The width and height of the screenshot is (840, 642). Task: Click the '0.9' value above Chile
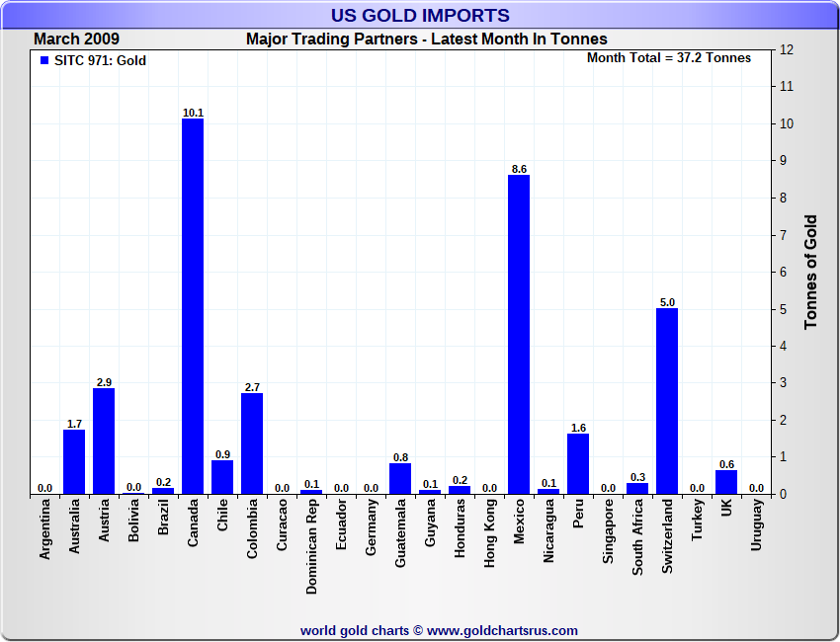coord(223,454)
